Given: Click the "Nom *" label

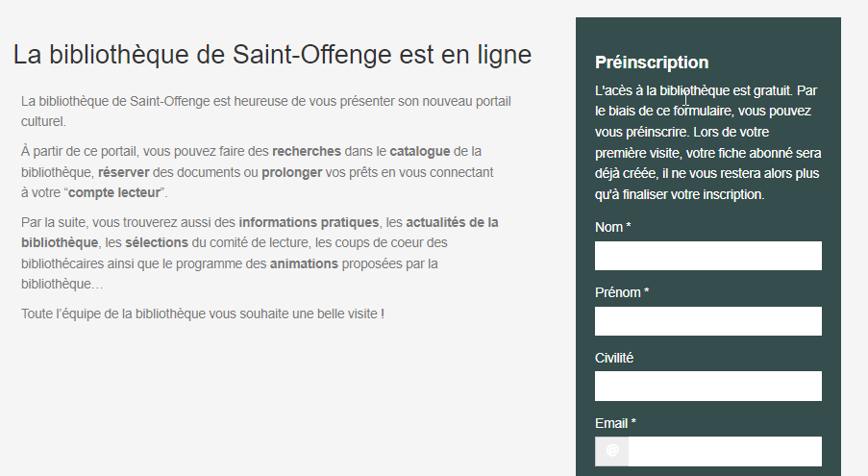Looking at the screenshot, I should click(x=613, y=227).
